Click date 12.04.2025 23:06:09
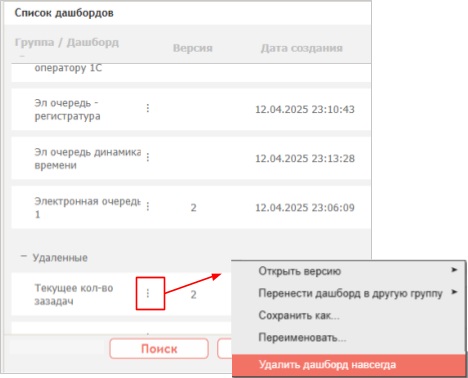The width and height of the screenshot is (468, 378). pos(305,208)
